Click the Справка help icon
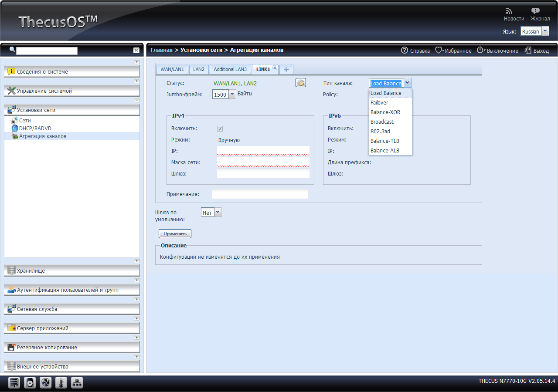This screenshot has width=558, height=392. point(405,51)
